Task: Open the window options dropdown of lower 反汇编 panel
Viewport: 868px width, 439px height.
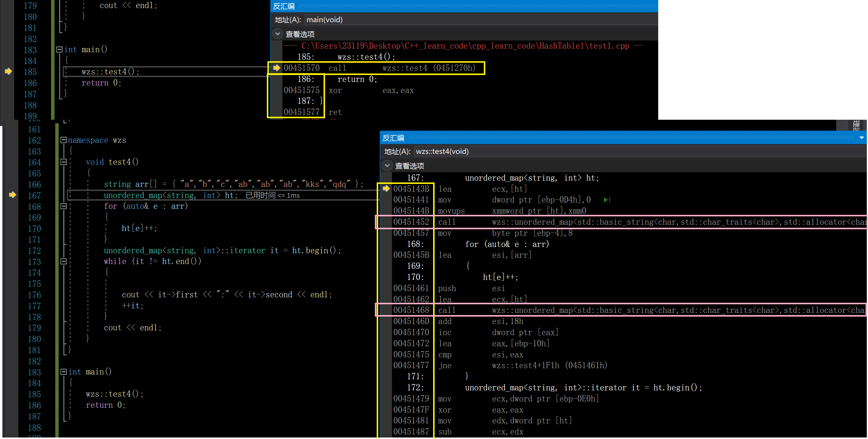Action: 862,138
